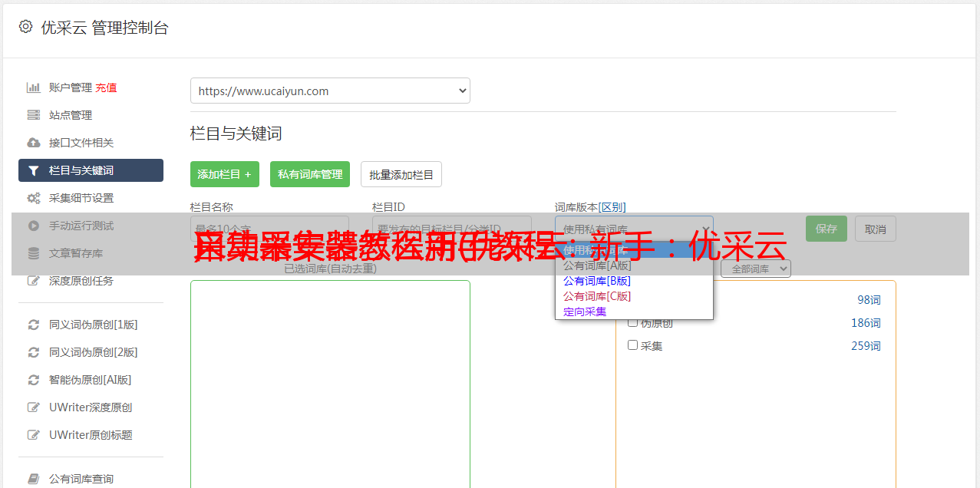Select the 站点管理 server icon

[x=33, y=115]
